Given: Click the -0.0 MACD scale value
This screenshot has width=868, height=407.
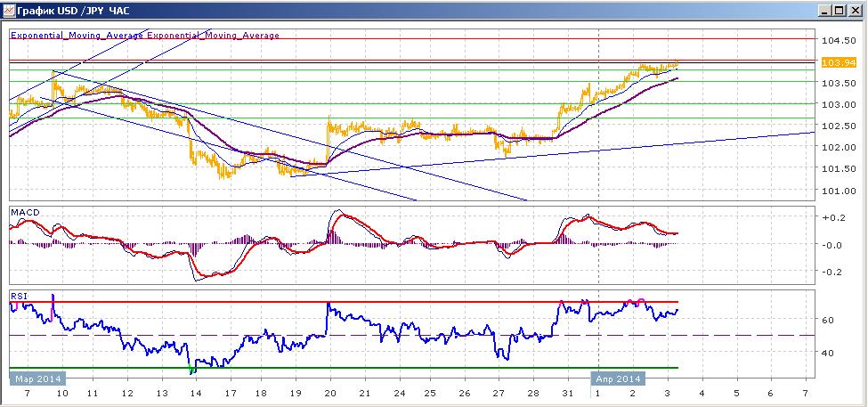Looking at the screenshot, I should pos(833,245).
